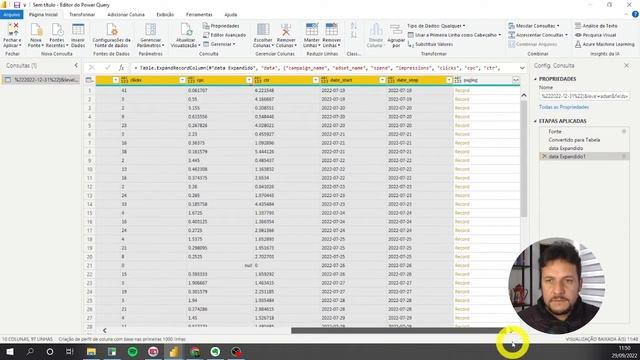The width and height of the screenshot is (640, 360).
Task: Open the Editor Avançado
Action: pyautogui.click(x=224, y=35)
